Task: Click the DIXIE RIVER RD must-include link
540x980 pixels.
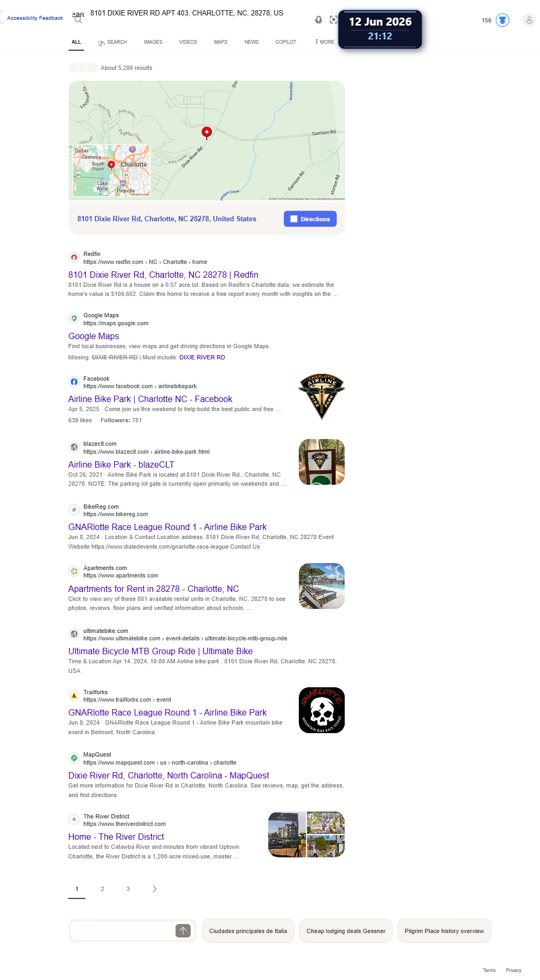Action: [x=202, y=357]
